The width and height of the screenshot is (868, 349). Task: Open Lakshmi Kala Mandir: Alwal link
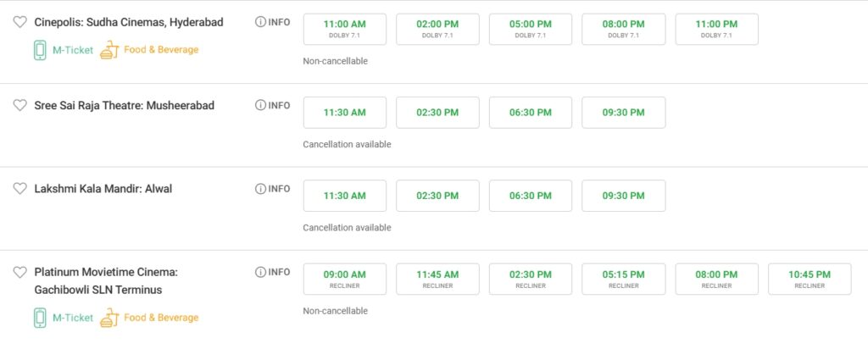coord(103,189)
